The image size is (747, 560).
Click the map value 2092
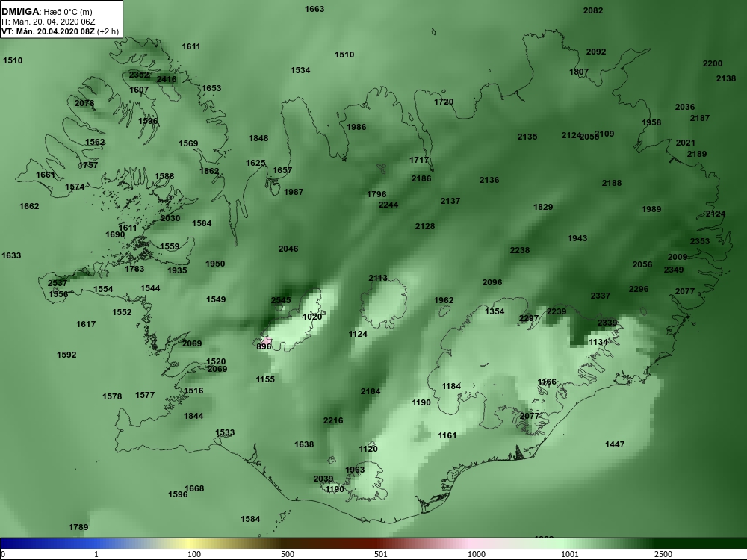click(x=596, y=52)
